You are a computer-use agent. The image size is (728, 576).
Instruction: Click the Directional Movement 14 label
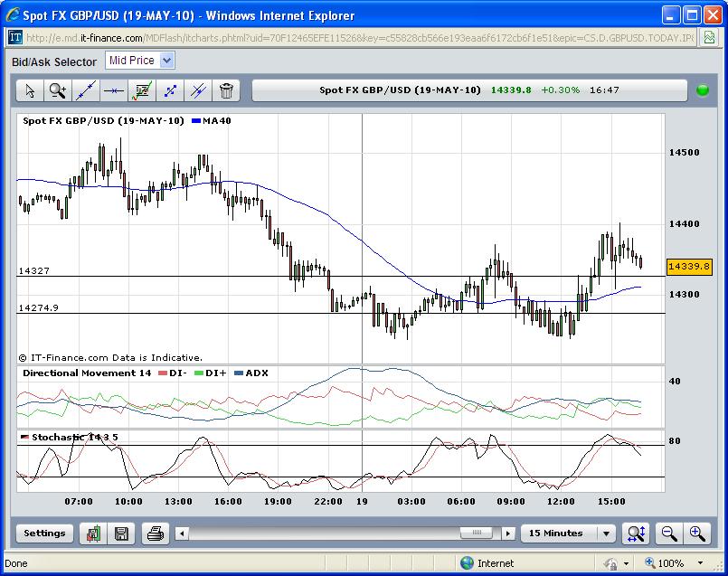coord(87,373)
